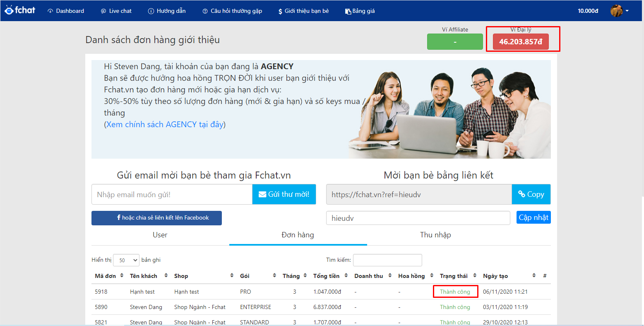Click the # column header
The height and width of the screenshot is (326, 644).
(545, 276)
